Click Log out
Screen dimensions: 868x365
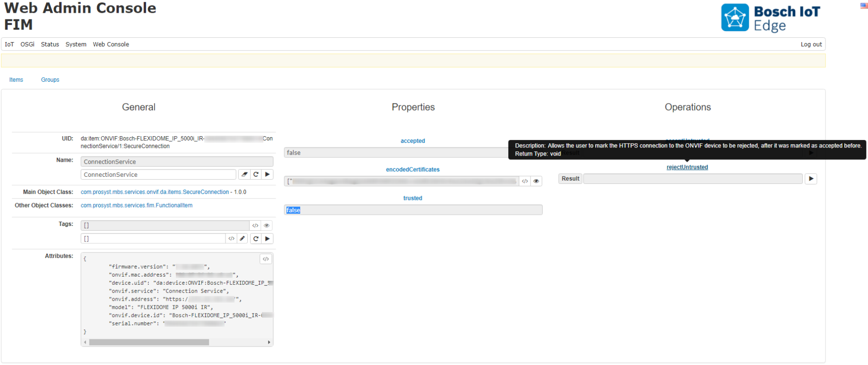811,44
